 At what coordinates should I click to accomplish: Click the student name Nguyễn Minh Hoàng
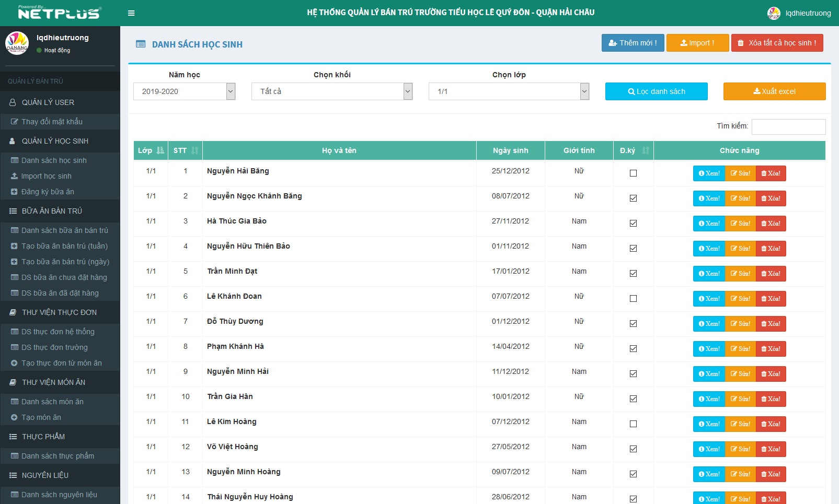pos(244,472)
